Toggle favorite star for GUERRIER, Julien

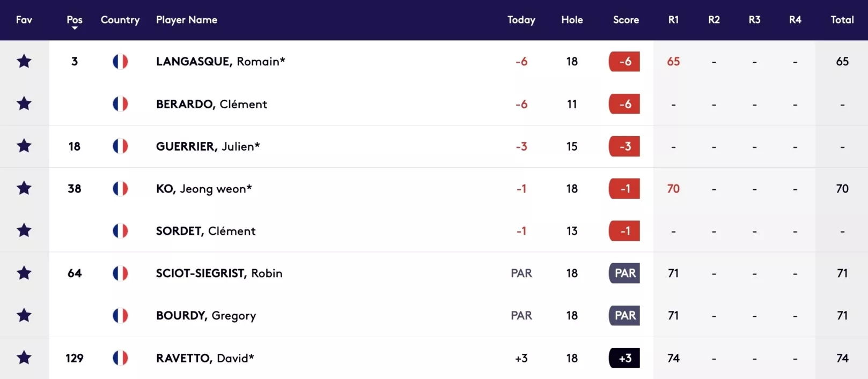[24, 146]
